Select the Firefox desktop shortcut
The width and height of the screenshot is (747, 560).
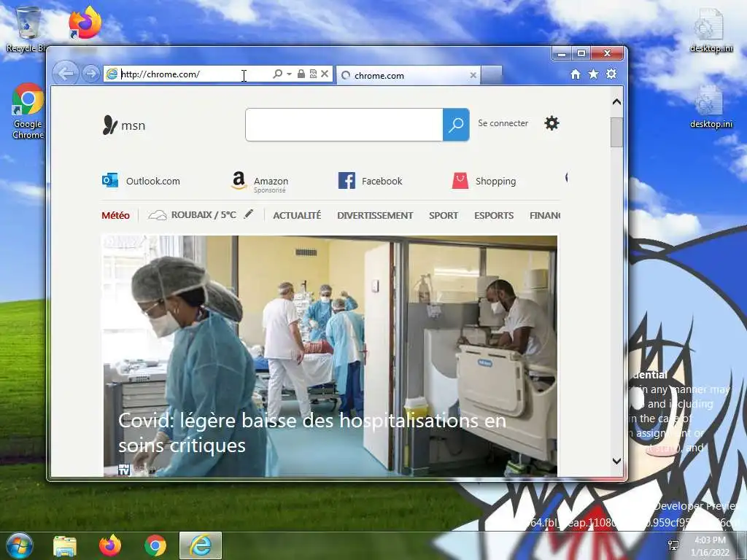[x=85, y=24]
